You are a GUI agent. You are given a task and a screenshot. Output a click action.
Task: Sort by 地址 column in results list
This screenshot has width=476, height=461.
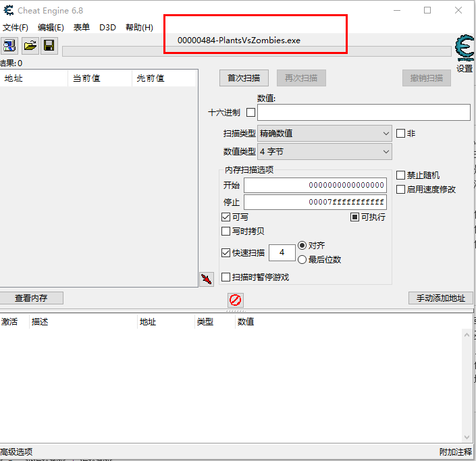click(34, 78)
